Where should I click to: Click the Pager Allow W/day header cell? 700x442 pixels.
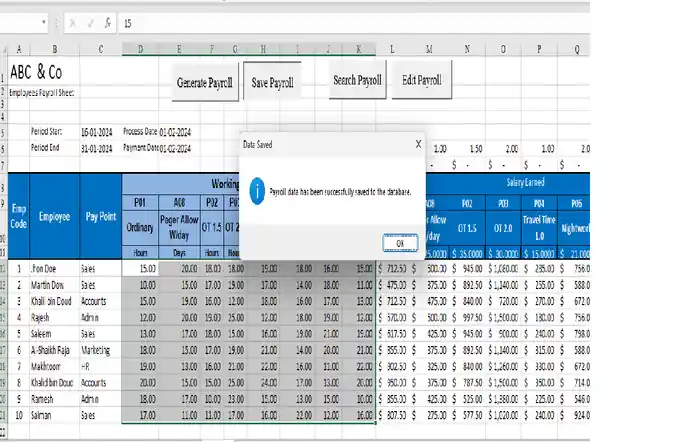[x=179, y=227]
